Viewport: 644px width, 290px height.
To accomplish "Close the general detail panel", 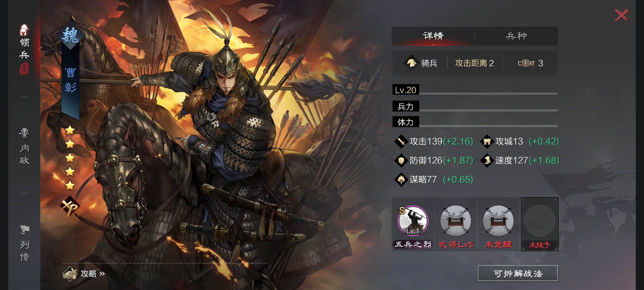I will [621, 15].
